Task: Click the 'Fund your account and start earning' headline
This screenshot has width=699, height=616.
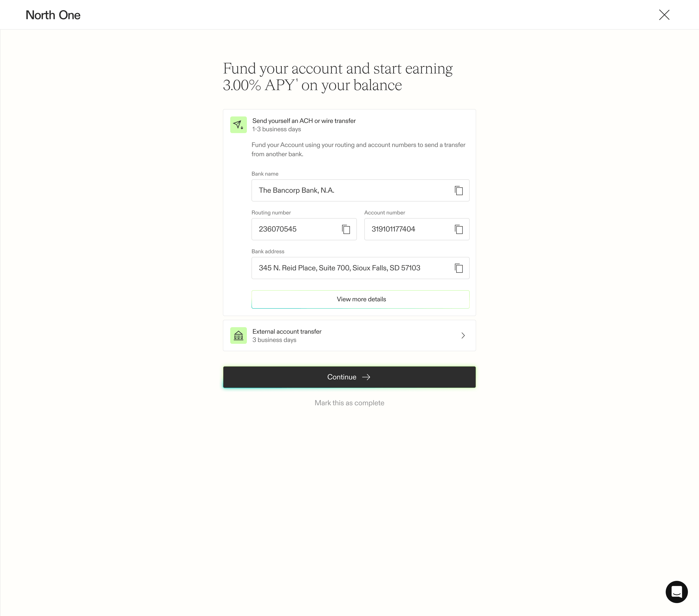Action: click(338, 77)
